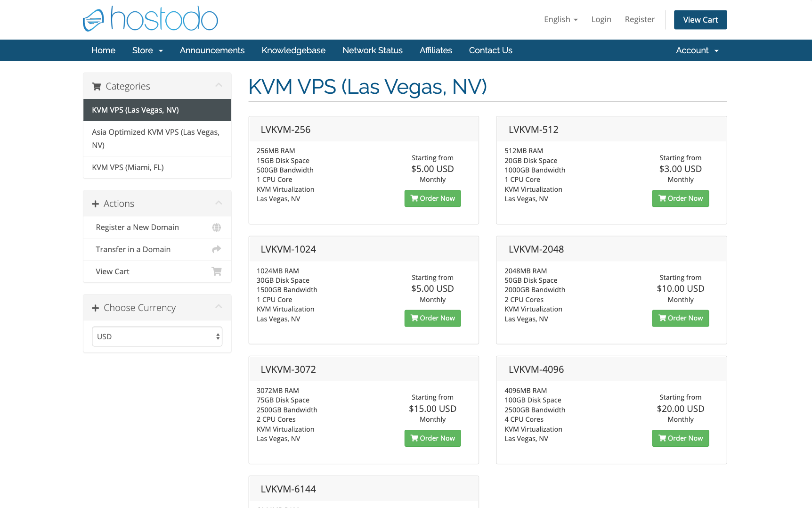Click the top View Cart button

point(700,20)
